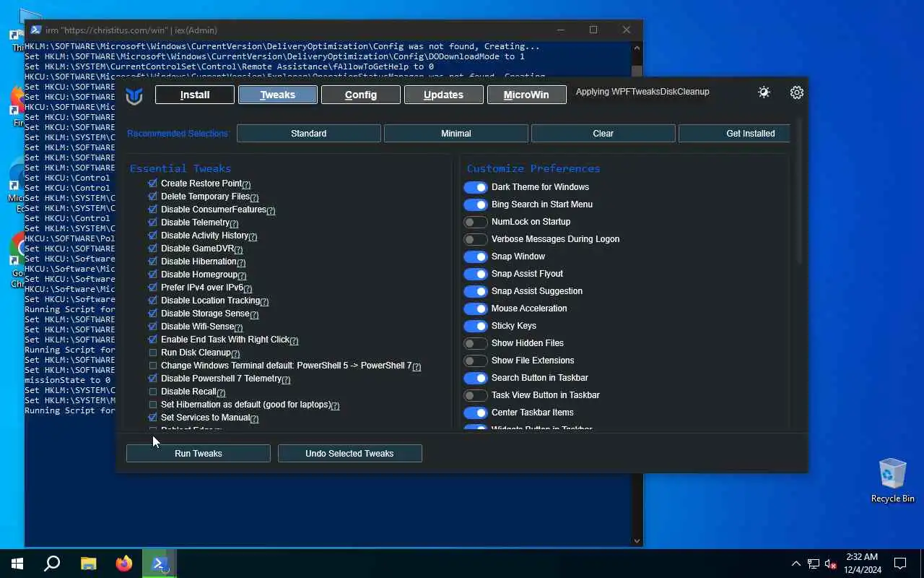Open the taskbar search magnifier
Viewport: 924px width, 578px height.
click(52, 564)
